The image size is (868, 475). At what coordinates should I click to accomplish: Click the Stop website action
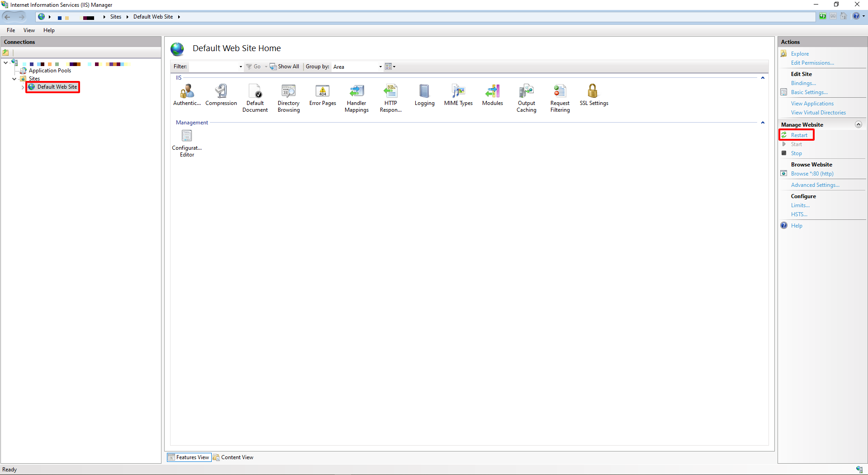click(x=796, y=153)
